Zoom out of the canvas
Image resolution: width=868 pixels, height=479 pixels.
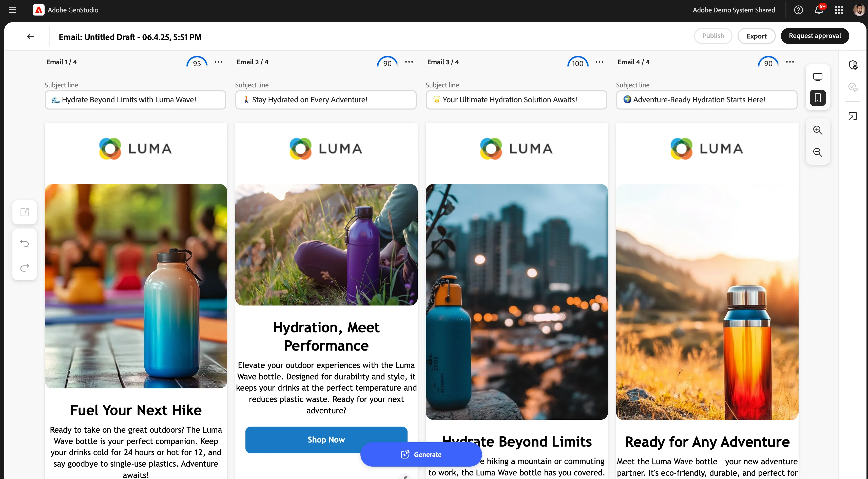(x=817, y=152)
